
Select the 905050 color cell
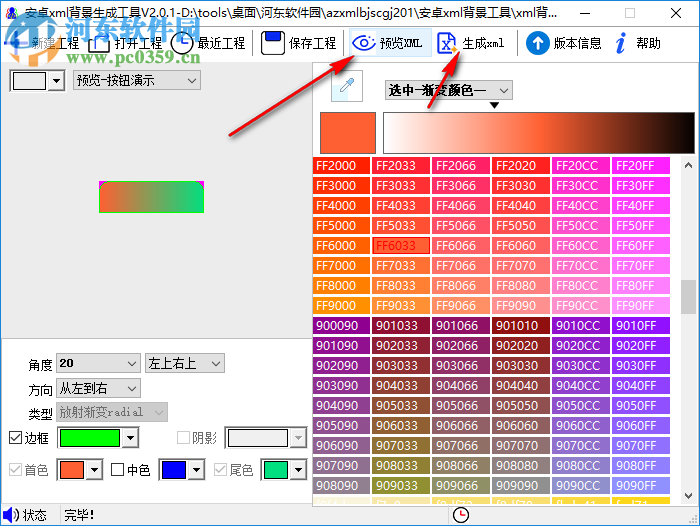tap(521, 405)
